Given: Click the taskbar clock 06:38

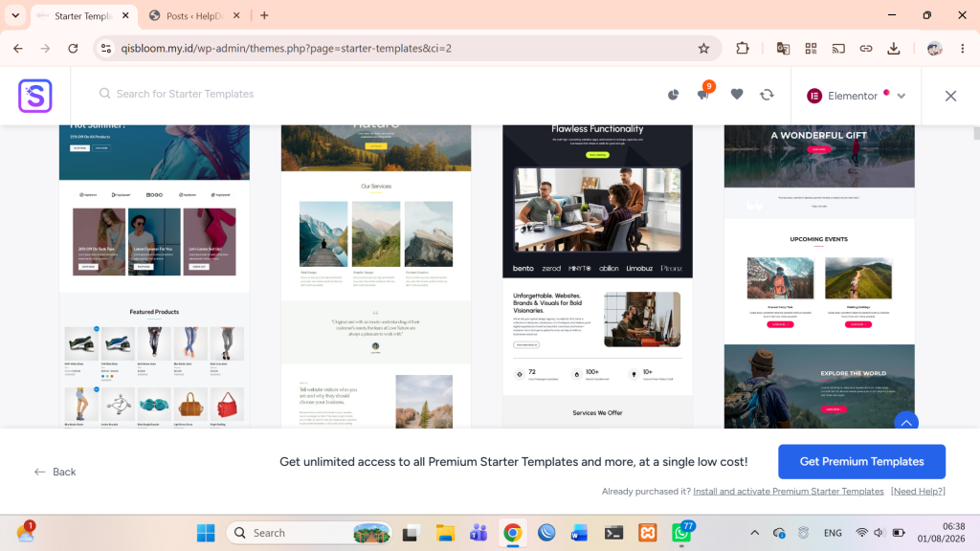Looking at the screenshot, I should pos(942,532).
